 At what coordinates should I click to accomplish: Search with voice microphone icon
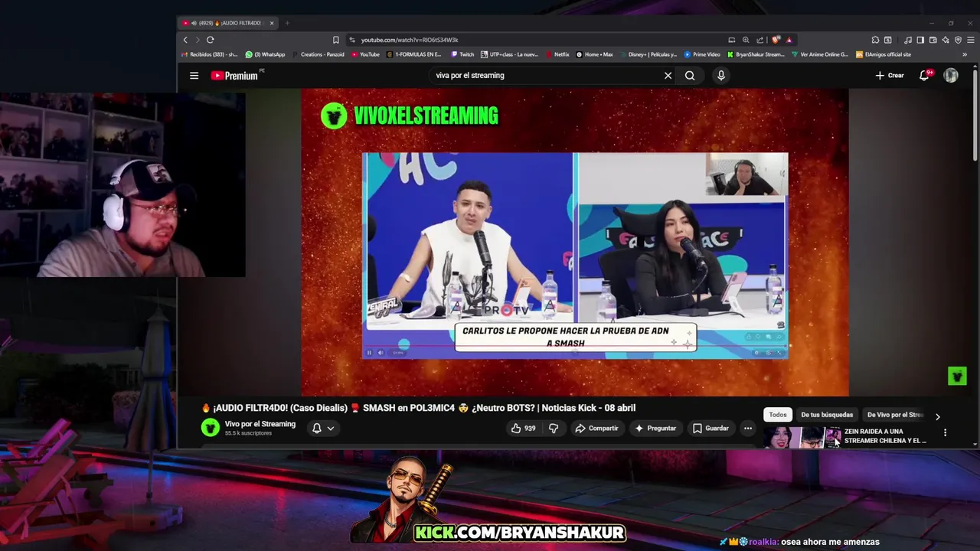tap(720, 75)
